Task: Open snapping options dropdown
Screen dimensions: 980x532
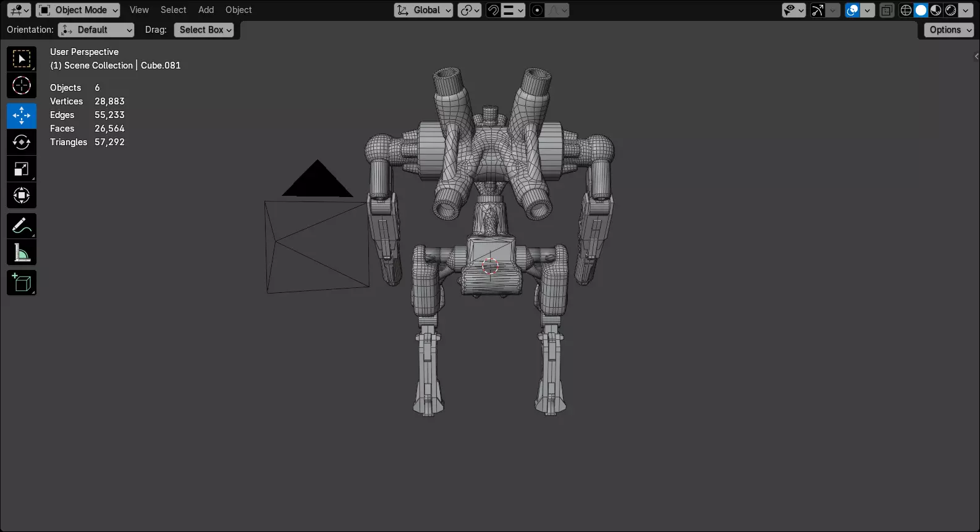Action: pos(513,10)
